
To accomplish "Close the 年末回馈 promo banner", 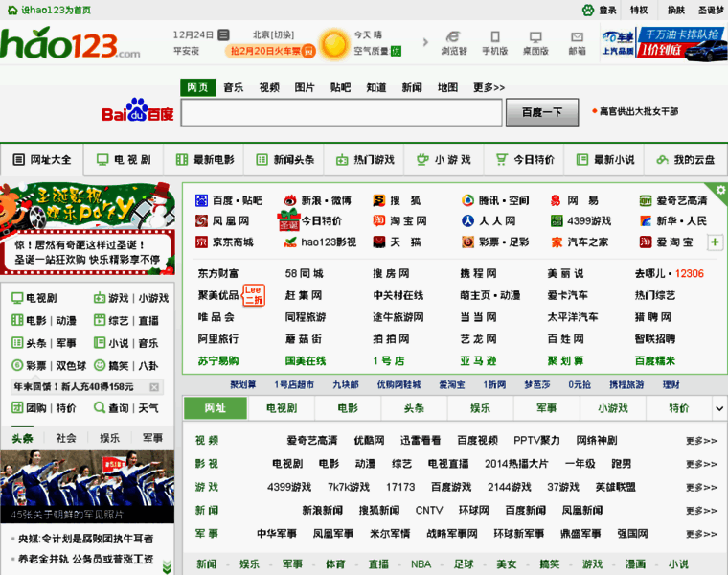I will click(x=154, y=387).
